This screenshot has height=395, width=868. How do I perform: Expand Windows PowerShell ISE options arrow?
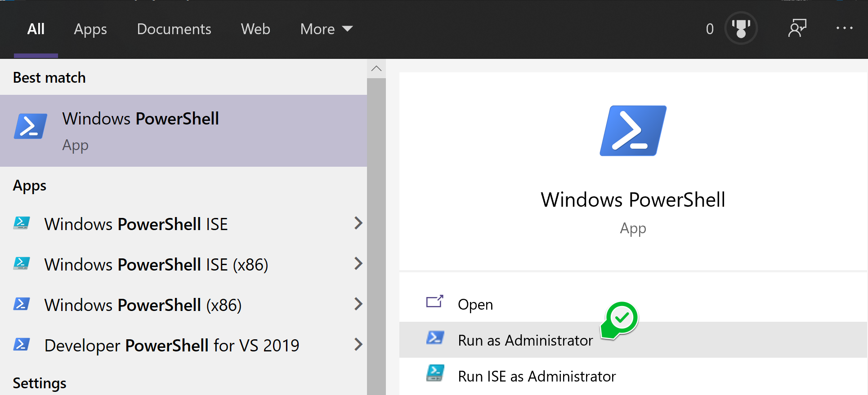click(358, 223)
